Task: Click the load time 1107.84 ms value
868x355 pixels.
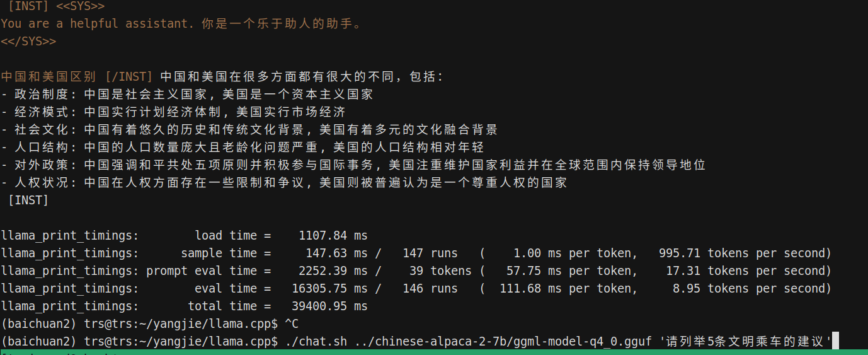Action: [x=333, y=235]
